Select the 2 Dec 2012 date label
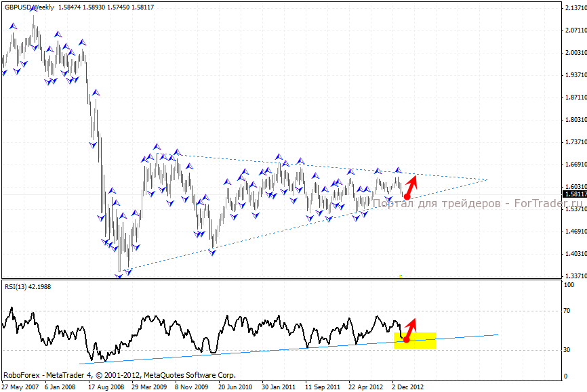The width and height of the screenshot is (587, 392). point(408,387)
